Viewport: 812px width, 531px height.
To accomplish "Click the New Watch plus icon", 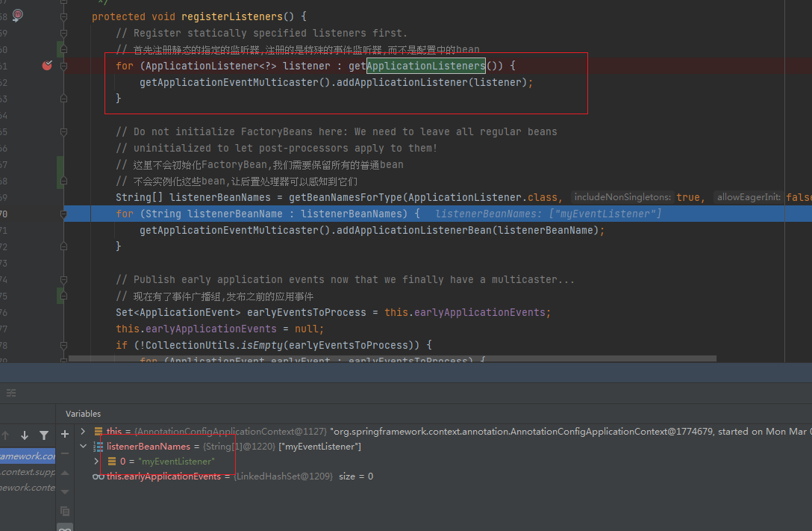I will (65, 433).
